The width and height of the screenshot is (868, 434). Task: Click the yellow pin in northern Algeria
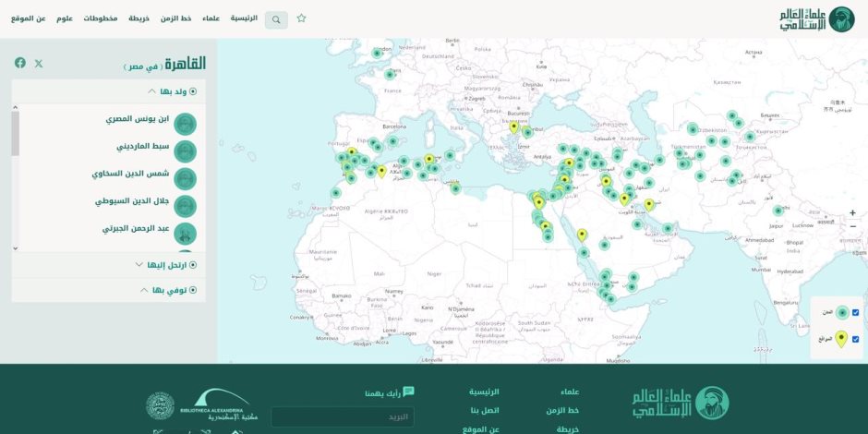(x=381, y=171)
